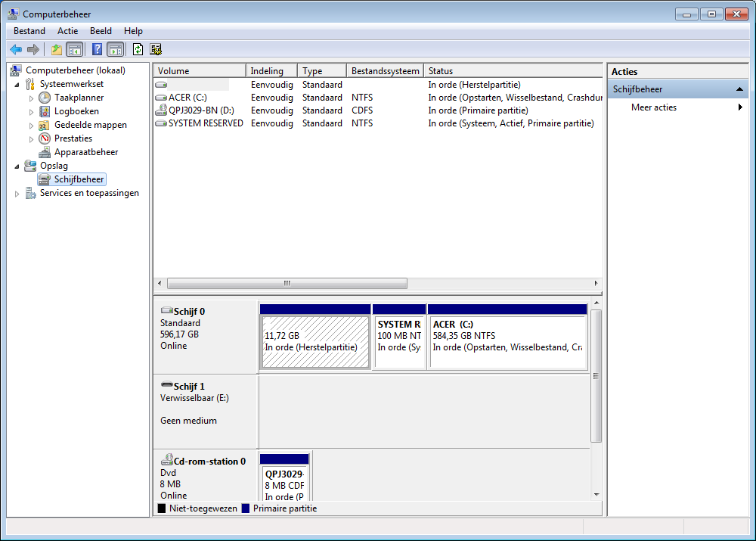This screenshot has height=541, width=756.
Task: Click the disk settings icon after Refresh
Action: 156,49
